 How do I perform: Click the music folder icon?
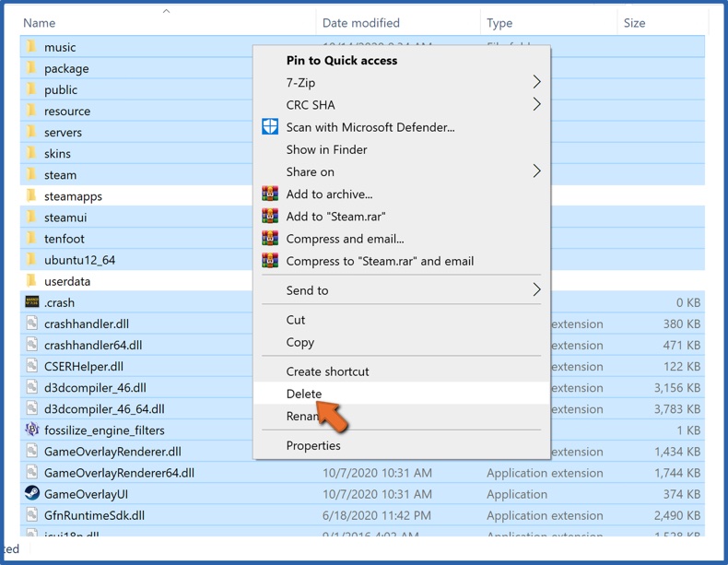tap(31, 46)
